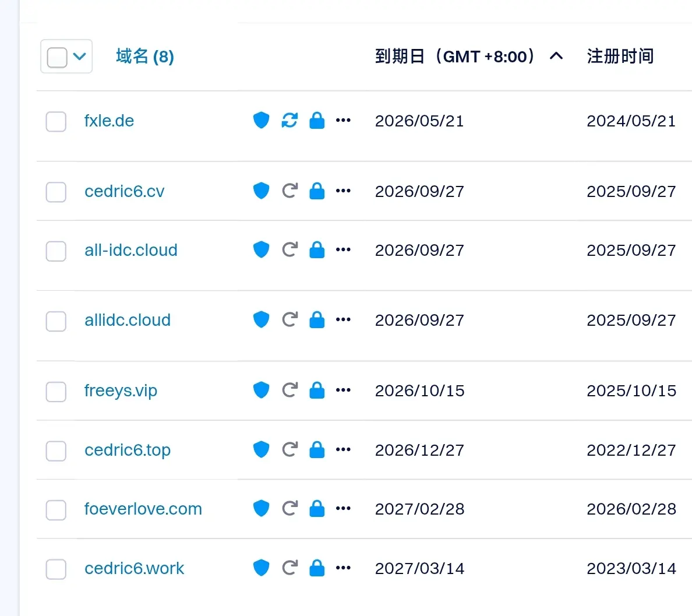
Task: Click the lock icon for freeys.vip
Action: tap(317, 390)
